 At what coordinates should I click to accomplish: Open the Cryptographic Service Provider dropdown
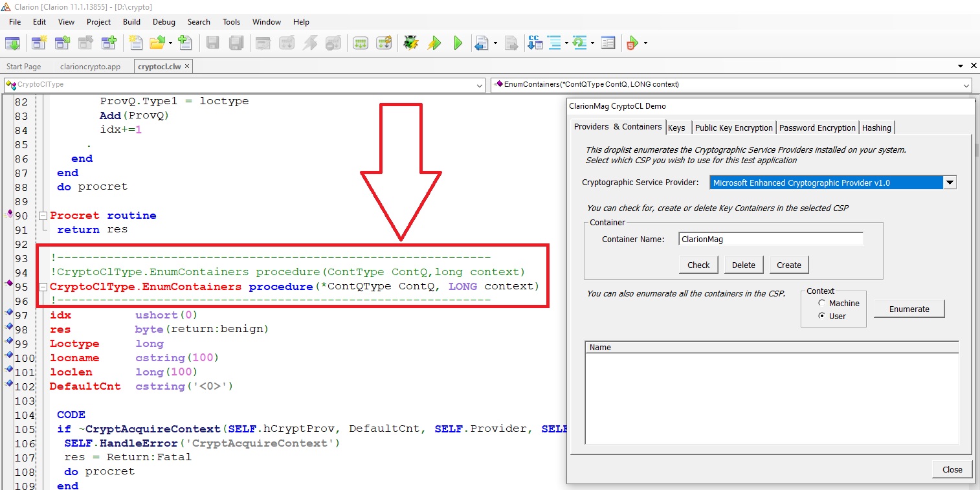[949, 183]
